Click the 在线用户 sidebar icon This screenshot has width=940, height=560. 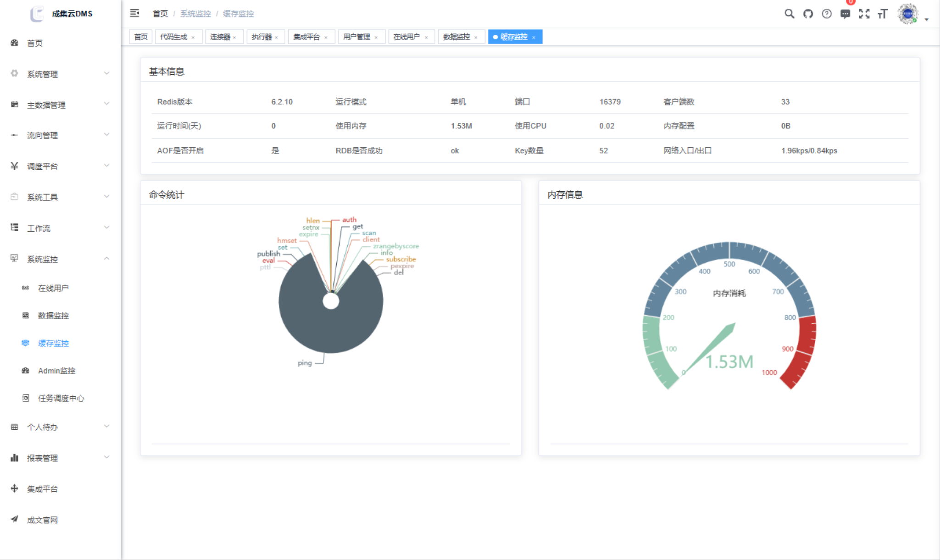click(26, 288)
